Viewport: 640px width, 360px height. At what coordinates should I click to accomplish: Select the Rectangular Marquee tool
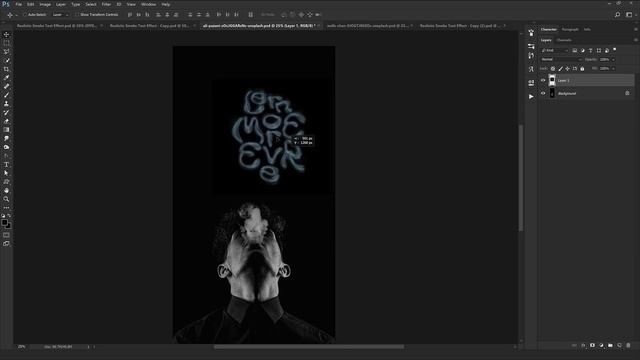pos(6,43)
